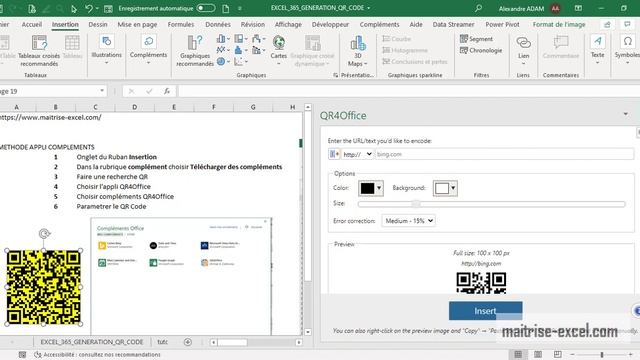Click the text 'Parametrer le QR Code'
The image size is (640, 360).
tap(111, 207)
